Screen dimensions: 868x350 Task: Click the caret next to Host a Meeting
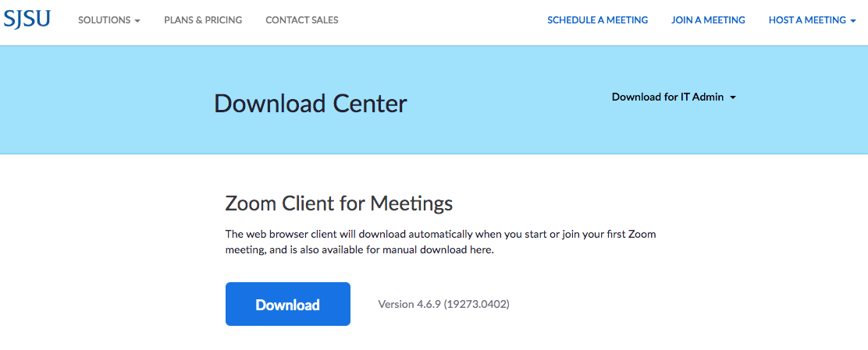pos(853,21)
